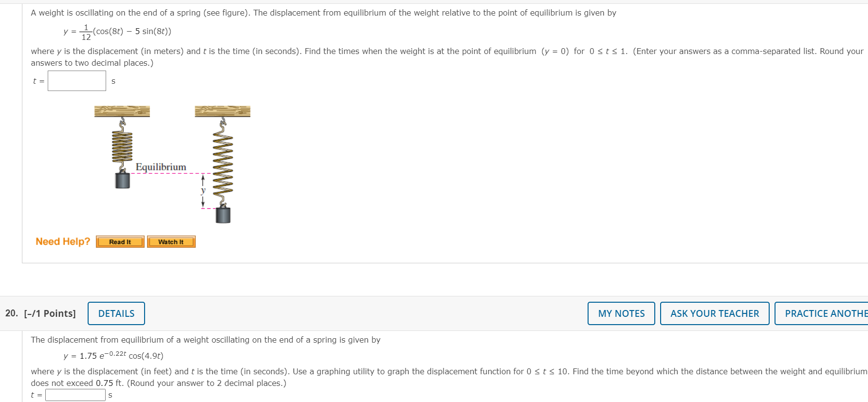This screenshot has width=868, height=402.
Task: Click the Equilibrium label in the figure
Action: (162, 167)
